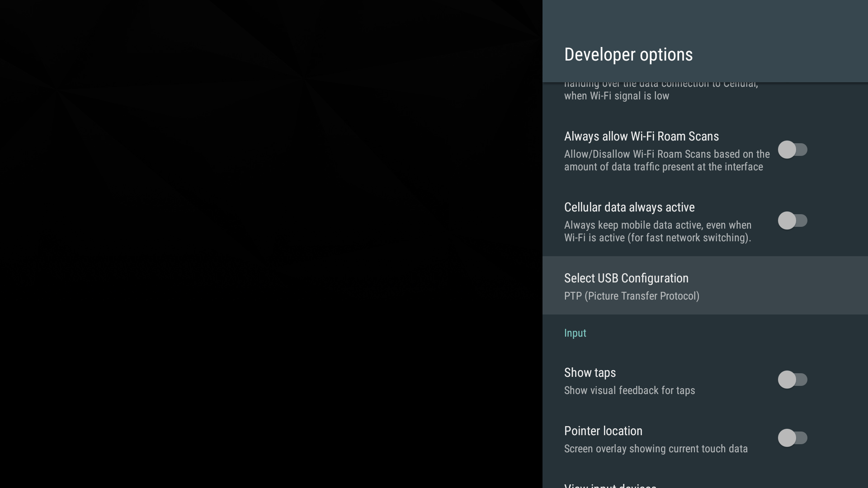This screenshot has height=488, width=868.
Task: Click the Always allow Wi-Fi Roam Scans label
Action: (642, 136)
